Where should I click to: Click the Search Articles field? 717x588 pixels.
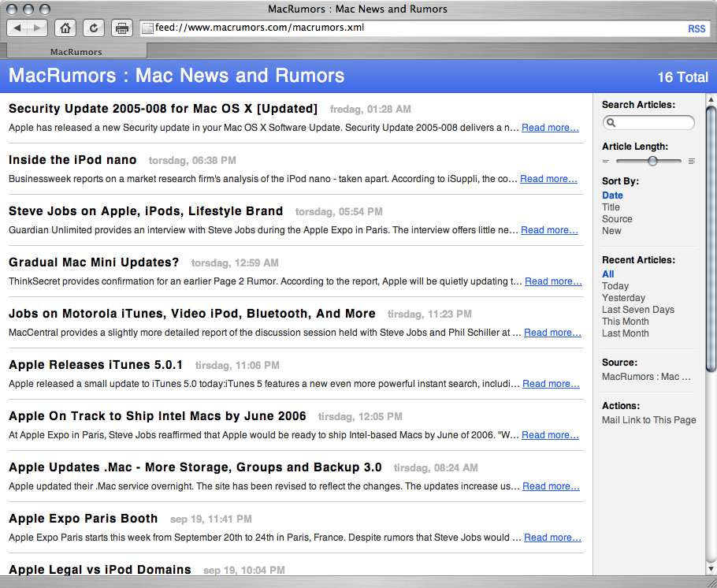coord(648,122)
